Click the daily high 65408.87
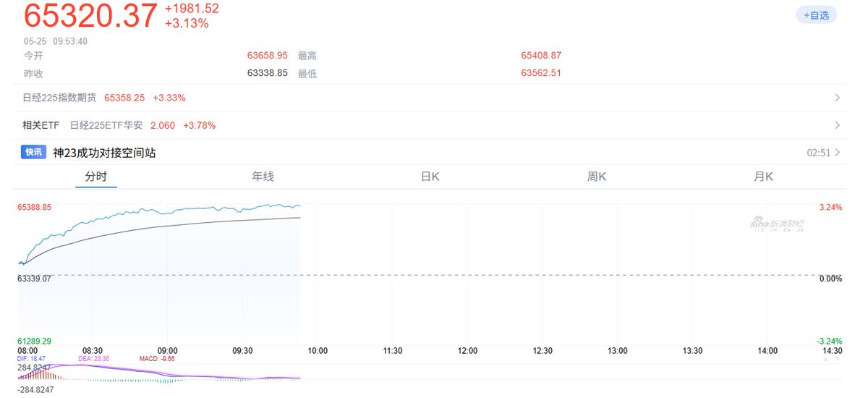 [x=541, y=55]
